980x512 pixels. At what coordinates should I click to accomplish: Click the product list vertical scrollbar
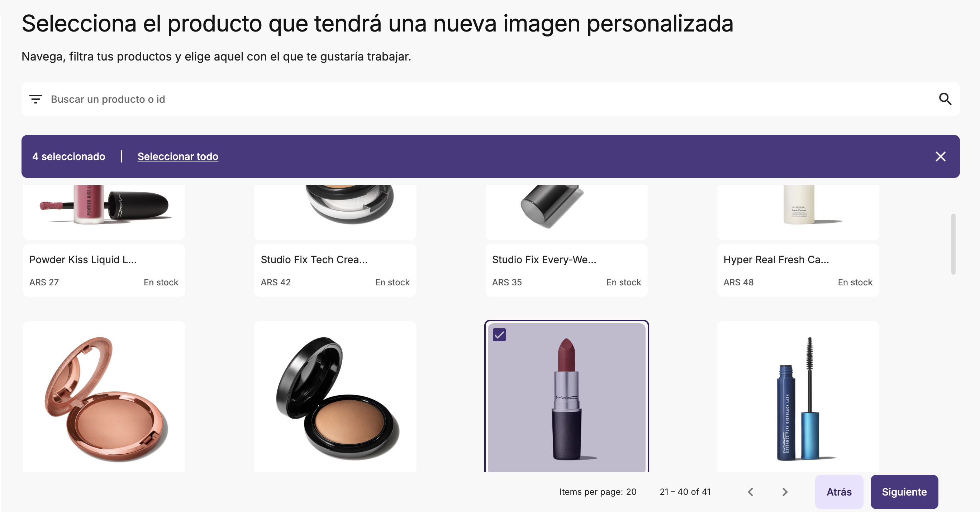click(x=953, y=244)
